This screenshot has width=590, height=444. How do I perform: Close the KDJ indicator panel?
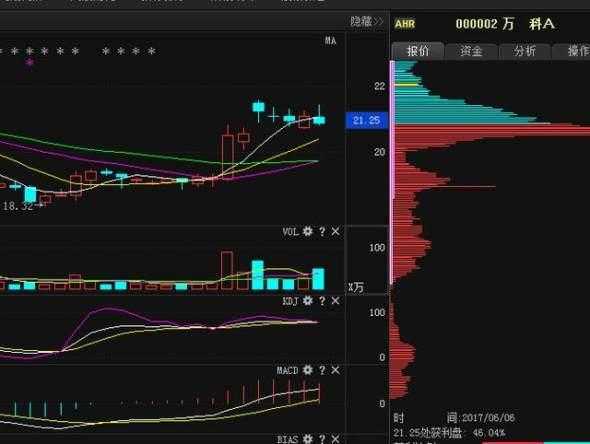(x=335, y=301)
